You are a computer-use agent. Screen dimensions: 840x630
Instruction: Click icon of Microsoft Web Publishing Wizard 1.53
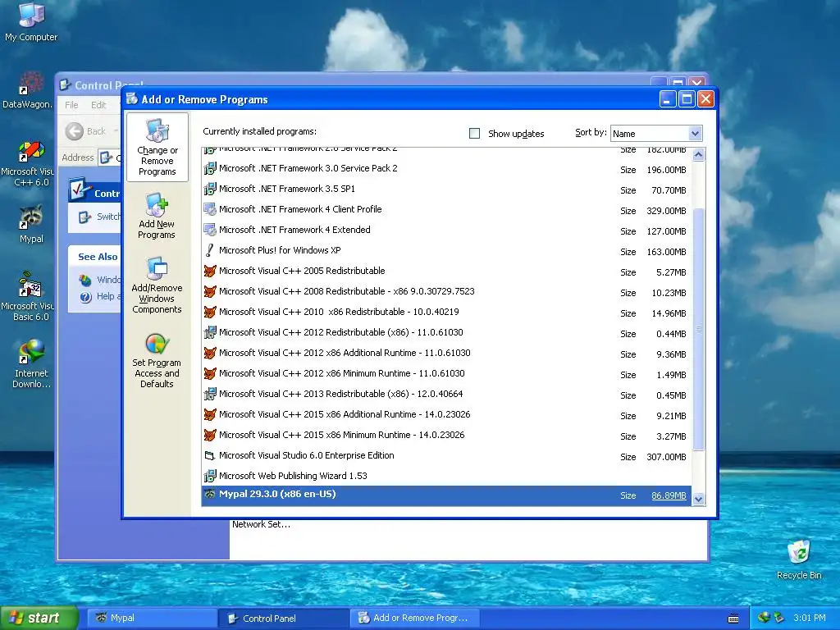[210, 476]
